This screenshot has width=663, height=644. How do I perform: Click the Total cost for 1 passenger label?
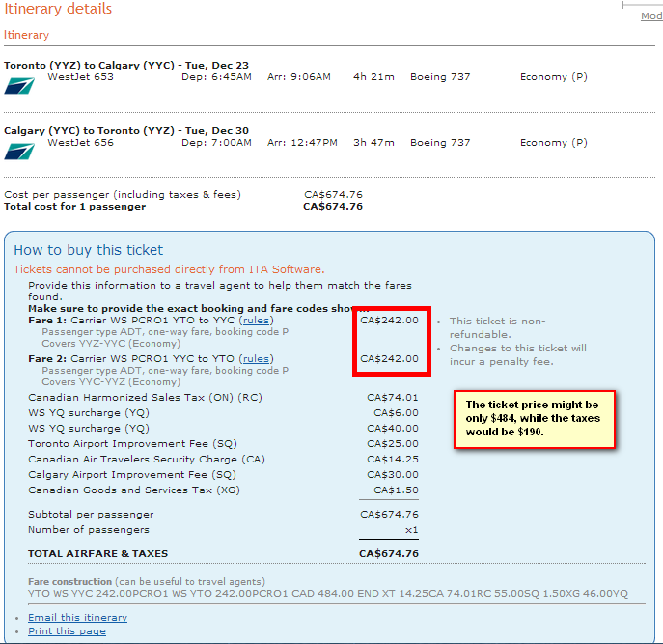click(75, 207)
